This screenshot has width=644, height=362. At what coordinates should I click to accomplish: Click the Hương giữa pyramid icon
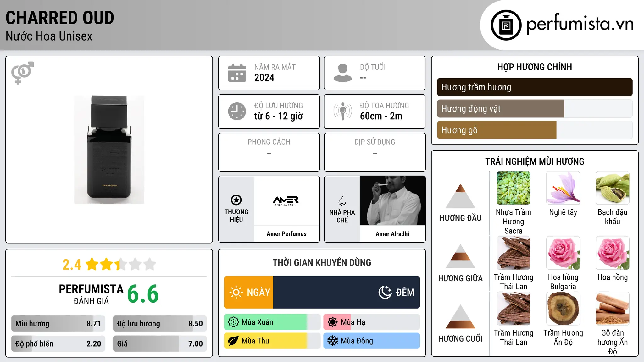coord(460,256)
